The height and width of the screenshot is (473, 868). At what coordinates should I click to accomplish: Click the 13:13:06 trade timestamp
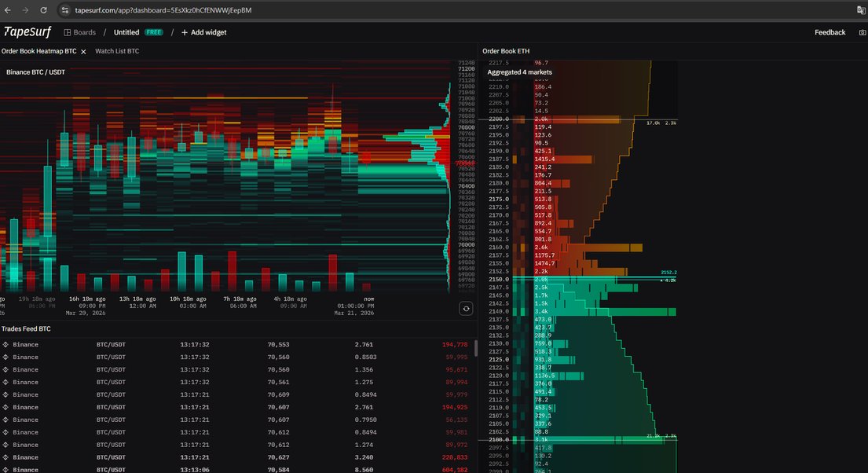point(194,470)
